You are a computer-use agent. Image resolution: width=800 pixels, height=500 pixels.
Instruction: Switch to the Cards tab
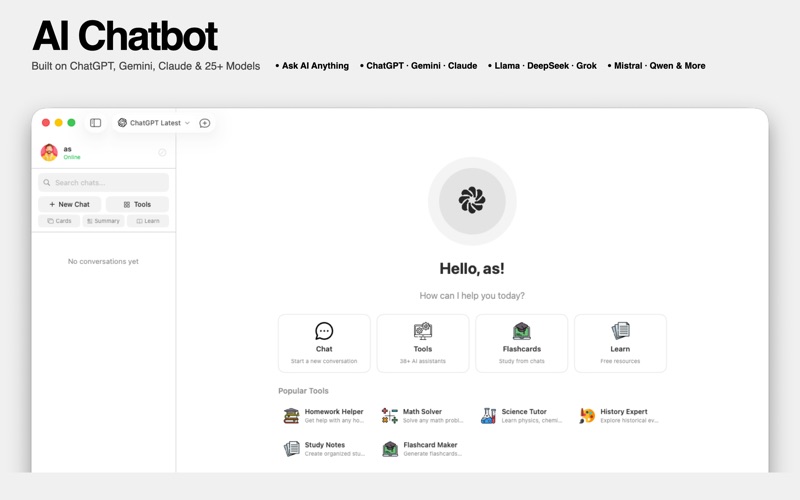point(59,221)
